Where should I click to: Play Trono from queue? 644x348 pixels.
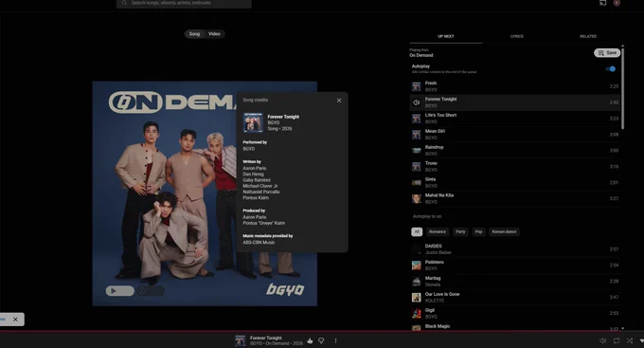click(x=515, y=167)
